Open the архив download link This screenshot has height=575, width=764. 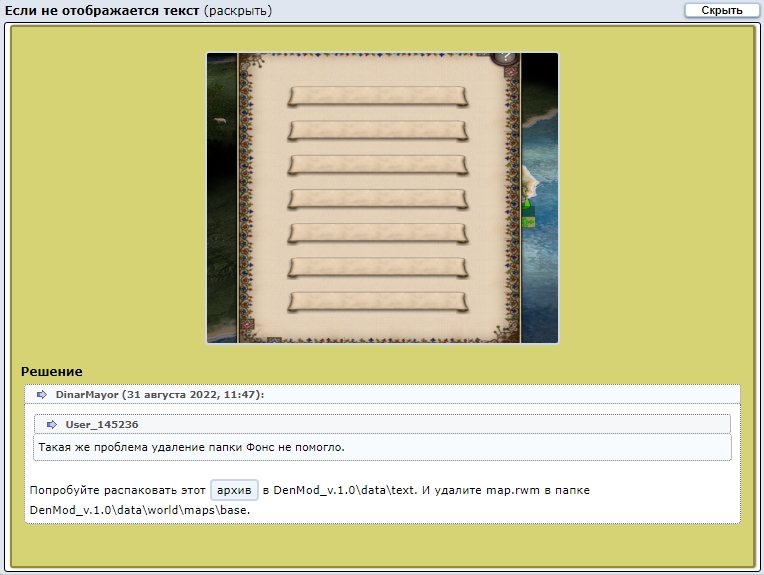(234, 490)
